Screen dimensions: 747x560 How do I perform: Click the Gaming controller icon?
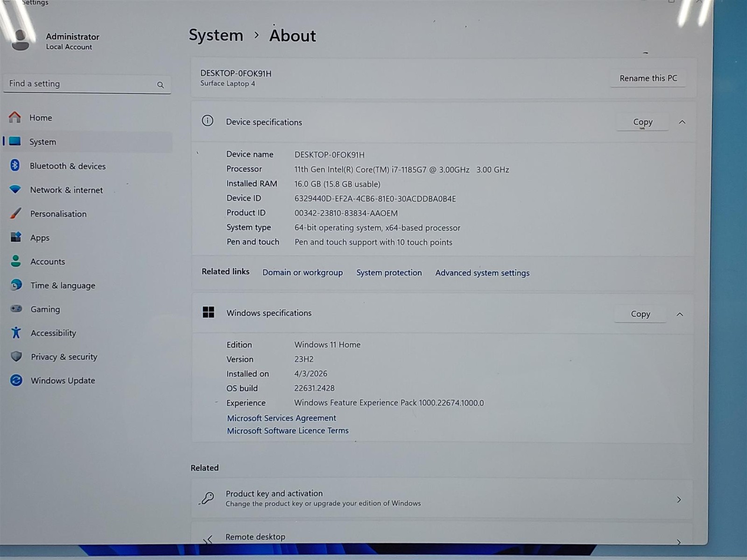coord(16,308)
